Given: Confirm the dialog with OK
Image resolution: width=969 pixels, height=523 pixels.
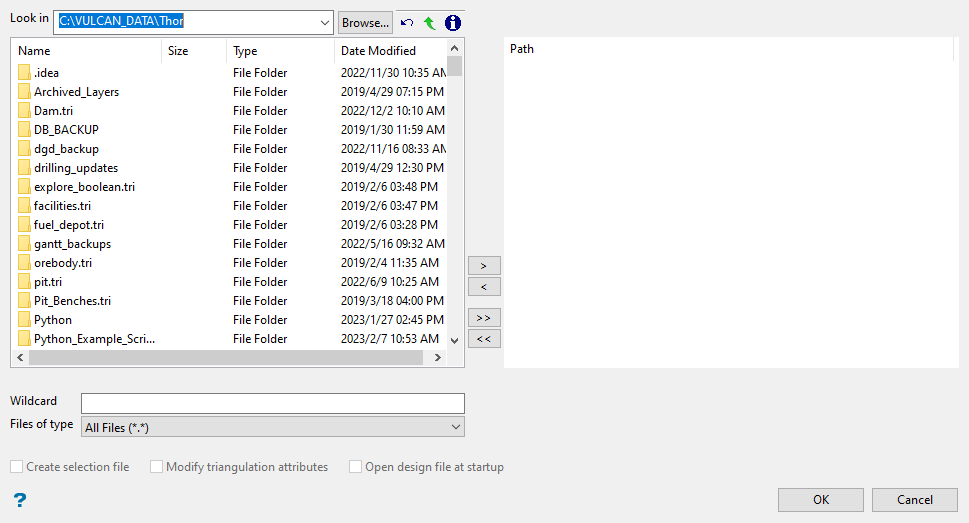Looking at the screenshot, I should tap(821, 500).
